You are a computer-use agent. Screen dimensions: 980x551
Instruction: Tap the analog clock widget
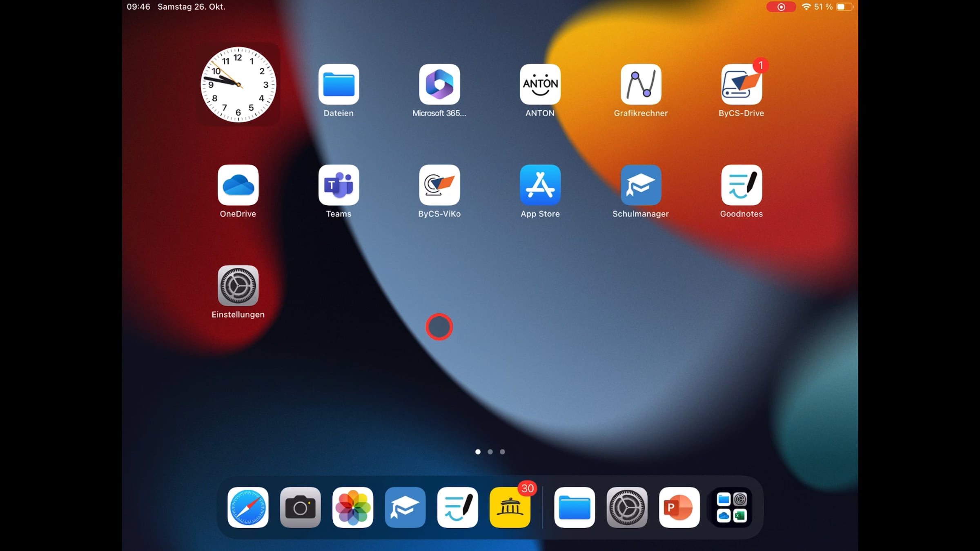tap(238, 84)
